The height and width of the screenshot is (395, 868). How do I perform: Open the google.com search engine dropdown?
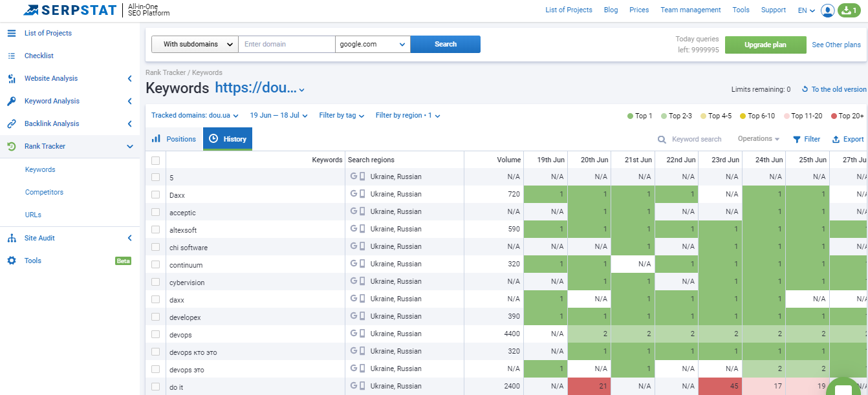point(373,44)
